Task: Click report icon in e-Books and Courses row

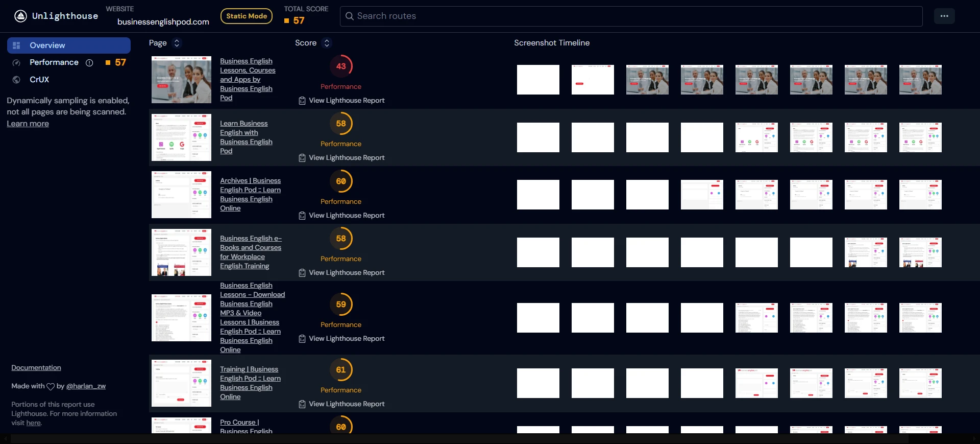Action: point(302,273)
